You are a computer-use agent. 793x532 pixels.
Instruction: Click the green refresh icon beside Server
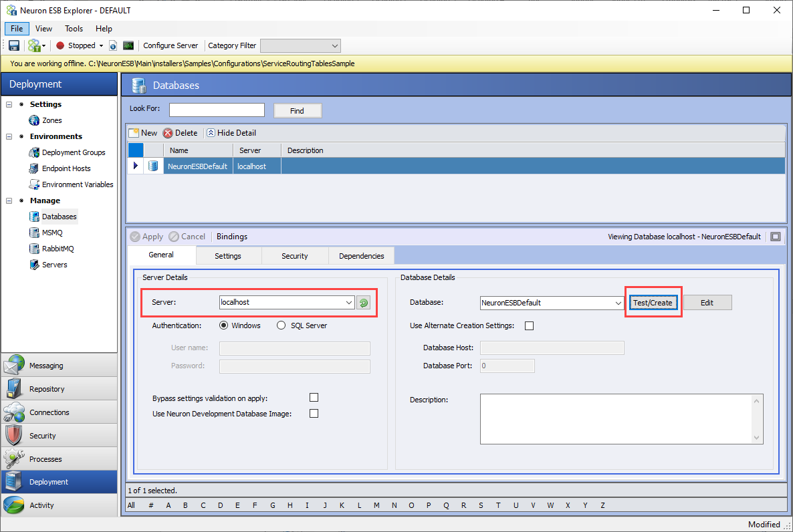tap(364, 303)
